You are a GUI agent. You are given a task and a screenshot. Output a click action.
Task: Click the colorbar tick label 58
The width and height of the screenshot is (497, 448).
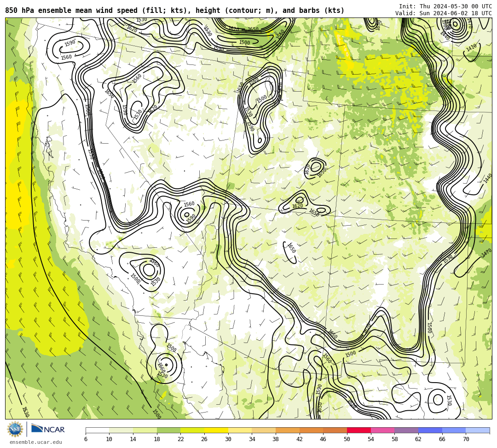pos(395,439)
